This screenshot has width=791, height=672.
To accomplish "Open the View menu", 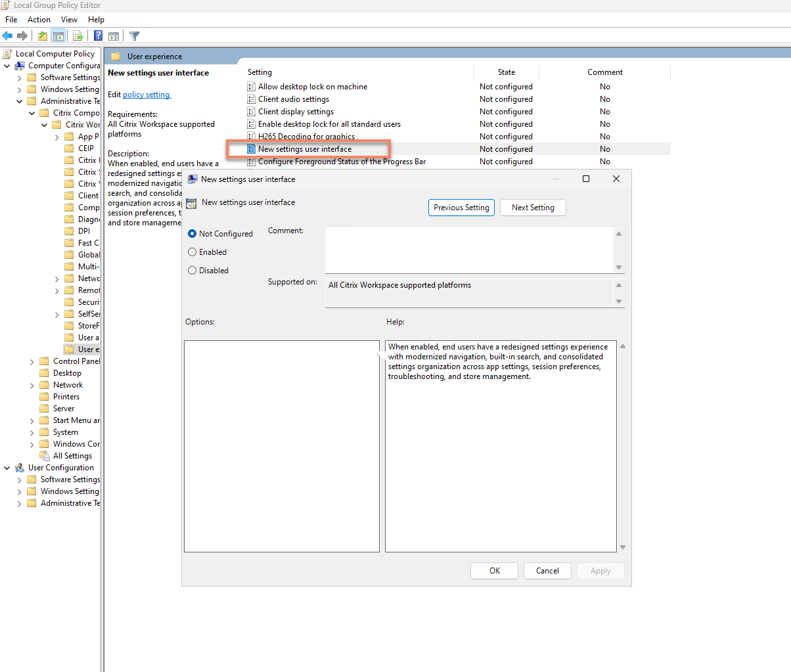I will click(x=69, y=20).
